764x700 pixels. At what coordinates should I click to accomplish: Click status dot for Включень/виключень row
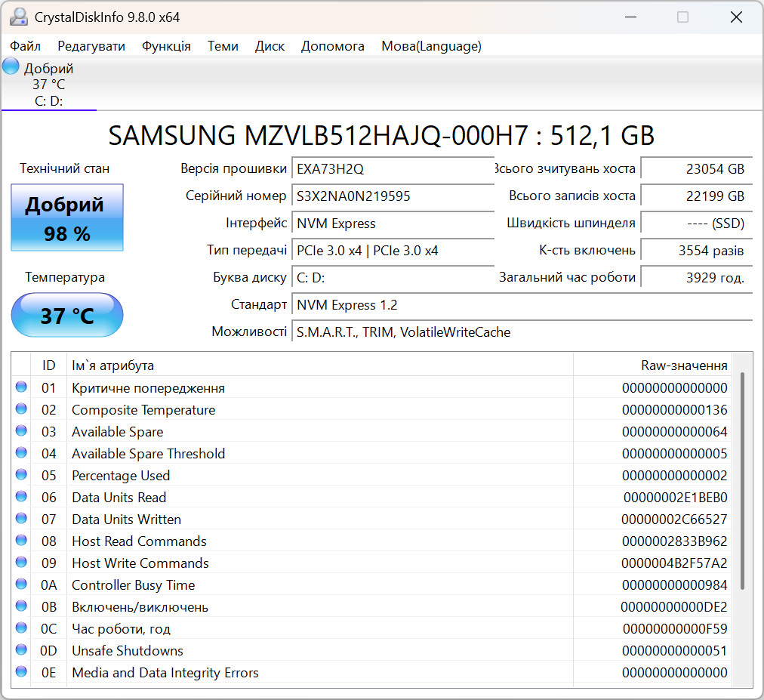(21, 606)
